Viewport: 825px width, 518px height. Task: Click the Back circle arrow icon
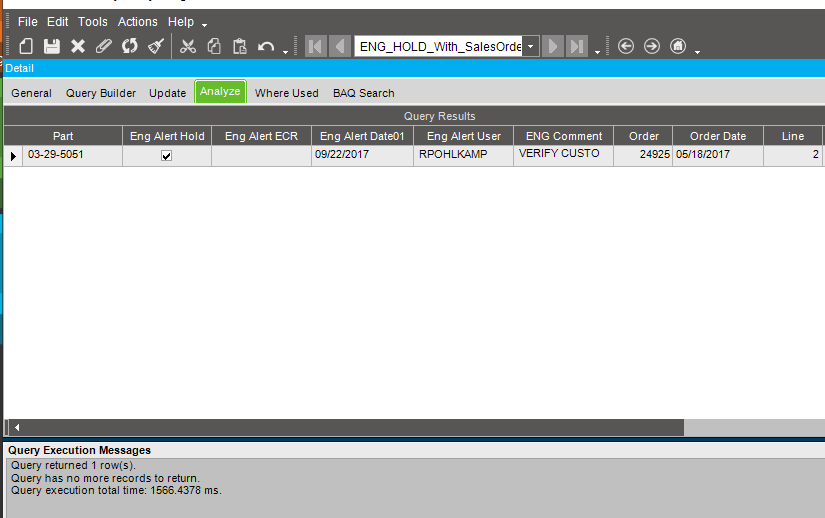[626, 46]
